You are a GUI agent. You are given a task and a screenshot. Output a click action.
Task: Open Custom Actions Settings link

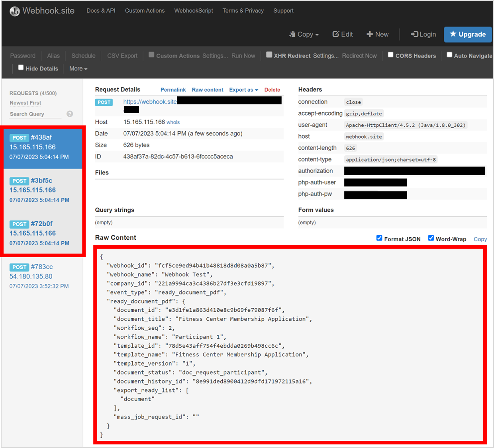click(215, 56)
